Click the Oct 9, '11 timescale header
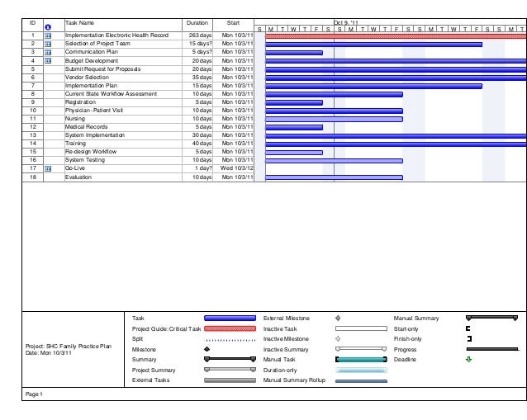Viewport: 527px width, 420px height. pos(346,22)
